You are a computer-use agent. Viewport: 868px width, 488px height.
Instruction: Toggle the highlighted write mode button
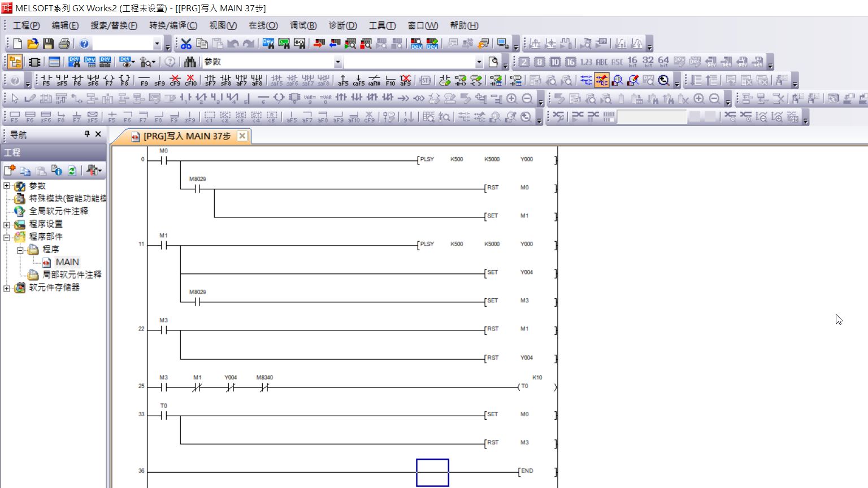point(601,80)
